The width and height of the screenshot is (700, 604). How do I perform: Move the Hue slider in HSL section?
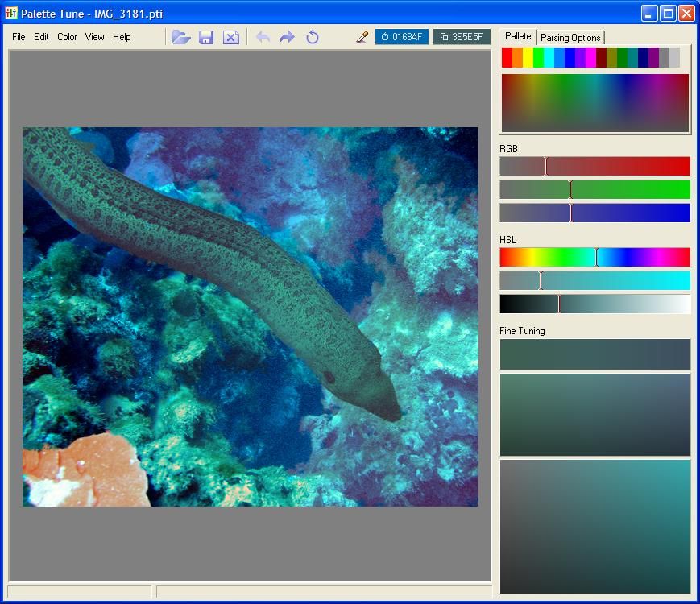click(x=597, y=257)
